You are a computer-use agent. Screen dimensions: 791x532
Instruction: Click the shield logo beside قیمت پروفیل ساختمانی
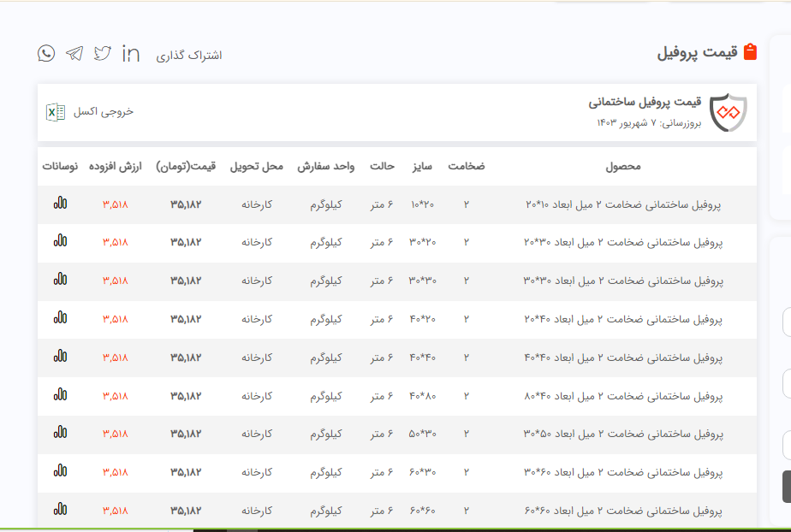(729, 112)
